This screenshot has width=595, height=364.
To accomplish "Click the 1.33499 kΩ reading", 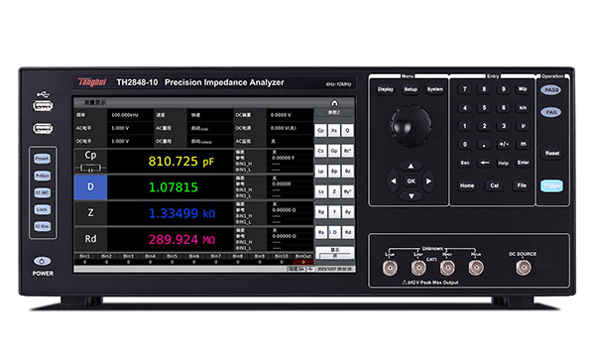I will coord(181,213).
